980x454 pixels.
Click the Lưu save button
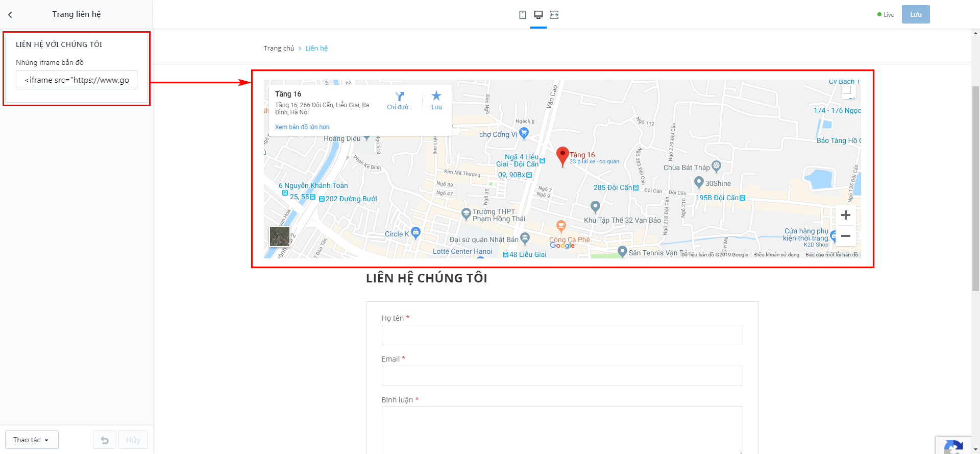(x=916, y=15)
